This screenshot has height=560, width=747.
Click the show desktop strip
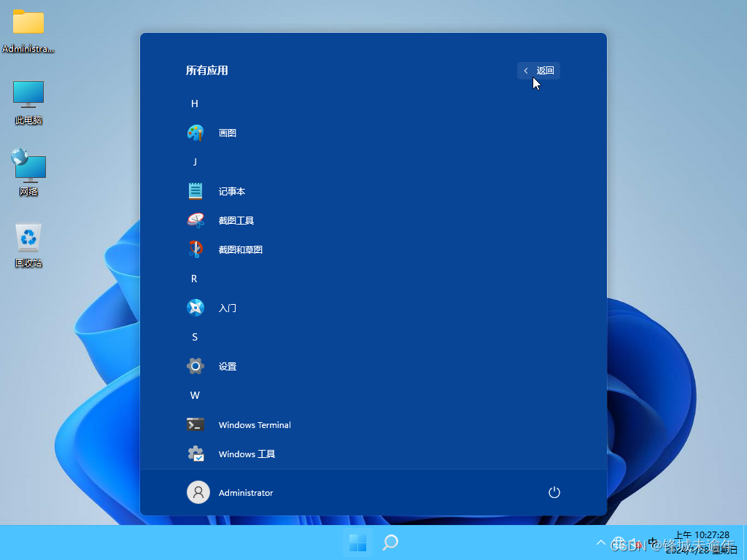tap(745, 542)
